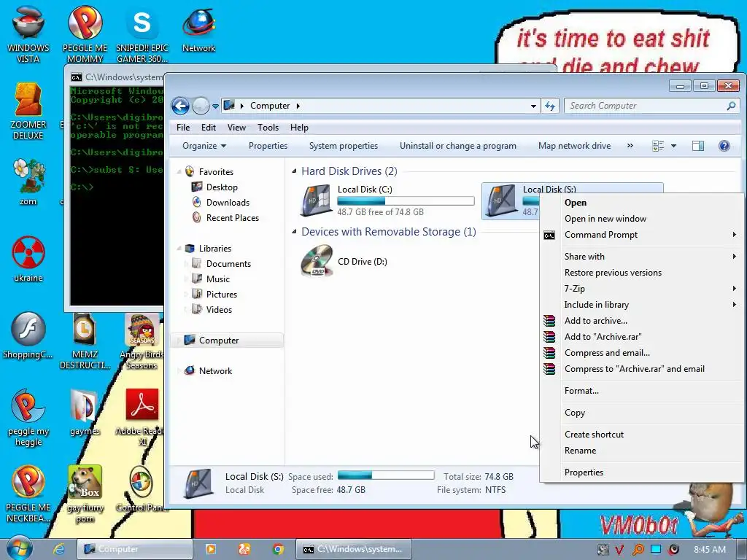Choose Add to "Archive.rar"
Viewport: 747px width, 560px height.
click(642, 337)
